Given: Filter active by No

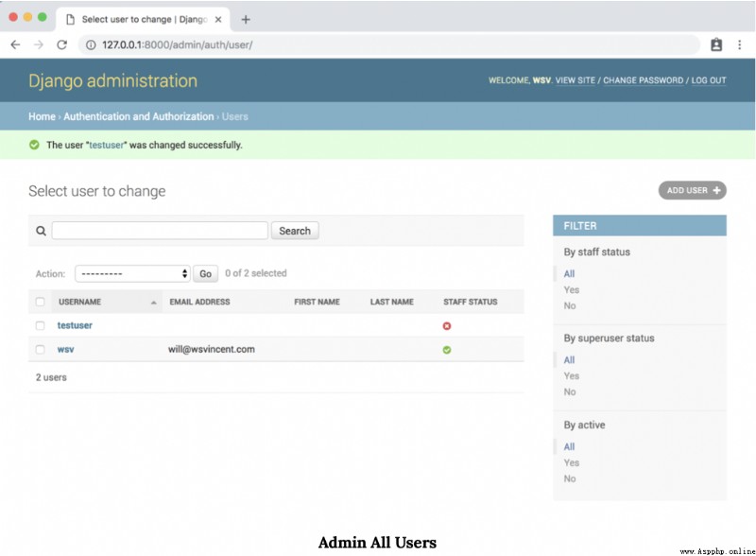Looking at the screenshot, I should coord(570,478).
